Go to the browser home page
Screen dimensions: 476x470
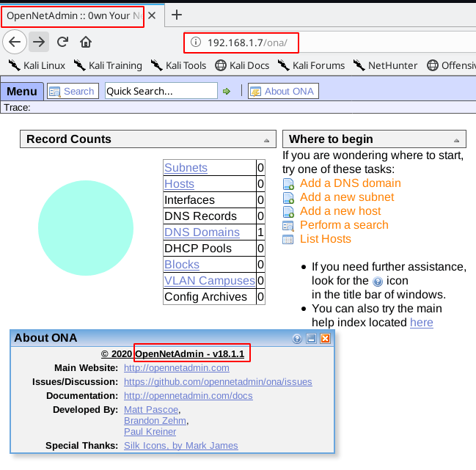[86, 42]
